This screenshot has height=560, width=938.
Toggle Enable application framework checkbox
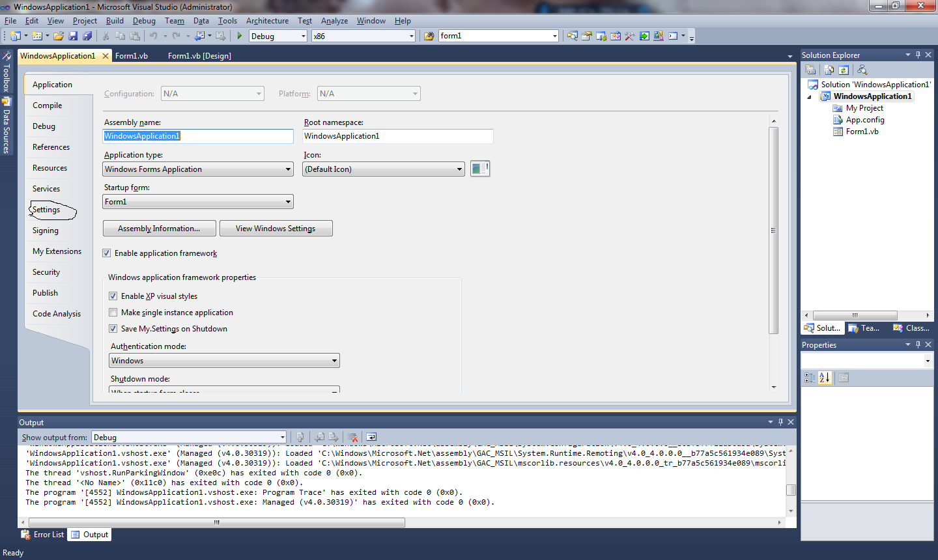pyautogui.click(x=107, y=253)
